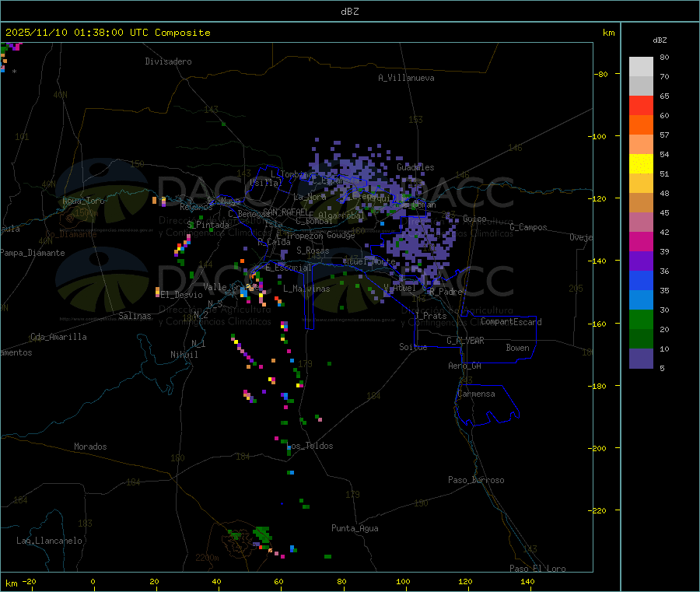
Task: Click the Bowen place label
Action: 517,349
